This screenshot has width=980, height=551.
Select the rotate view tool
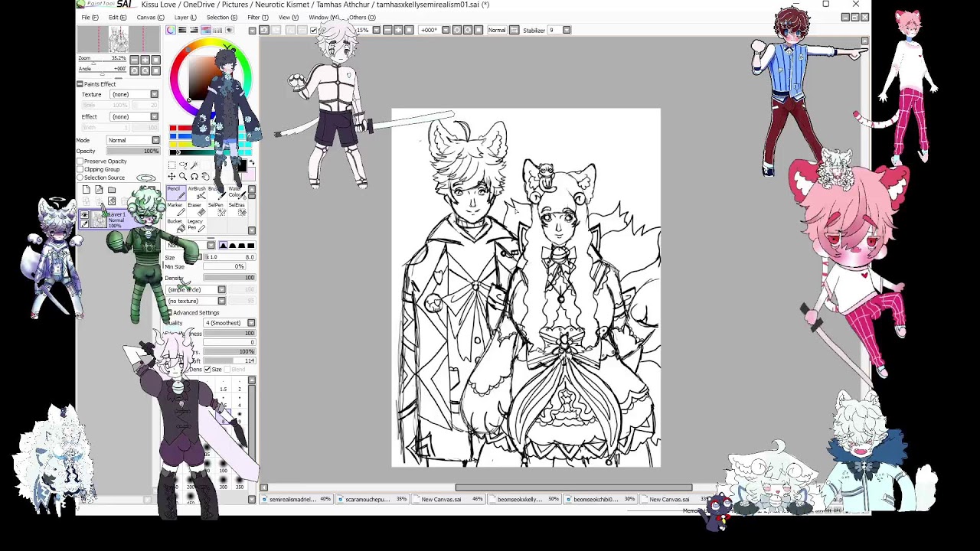(x=194, y=177)
